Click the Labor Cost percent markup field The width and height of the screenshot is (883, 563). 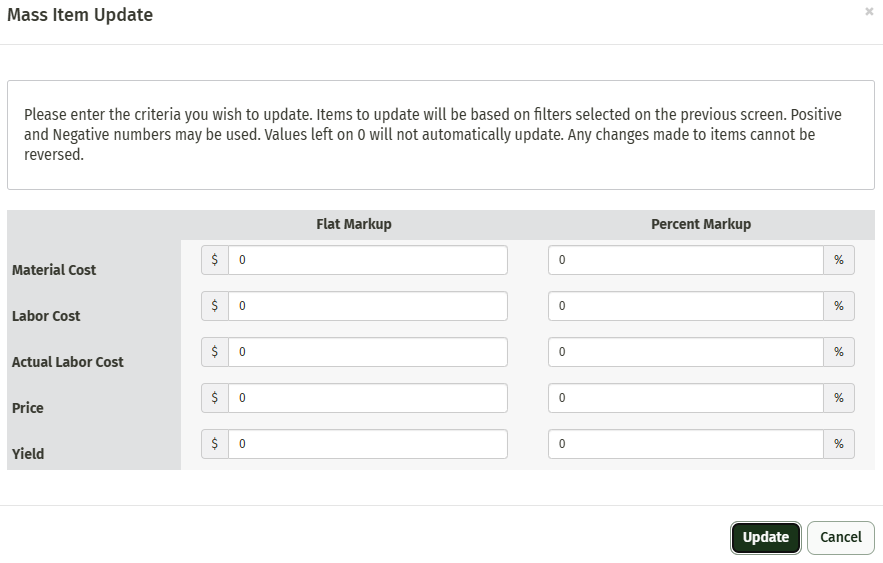pyautogui.click(x=686, y=306)
